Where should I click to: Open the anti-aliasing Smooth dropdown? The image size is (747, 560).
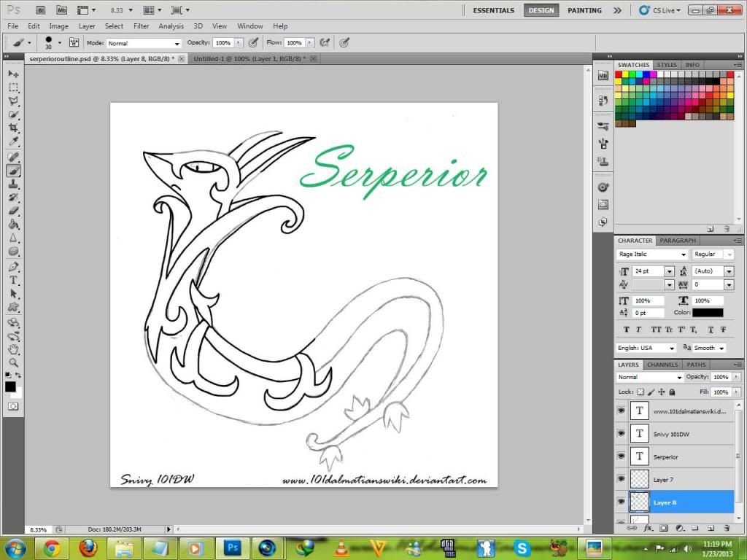(x=709, y=348)
